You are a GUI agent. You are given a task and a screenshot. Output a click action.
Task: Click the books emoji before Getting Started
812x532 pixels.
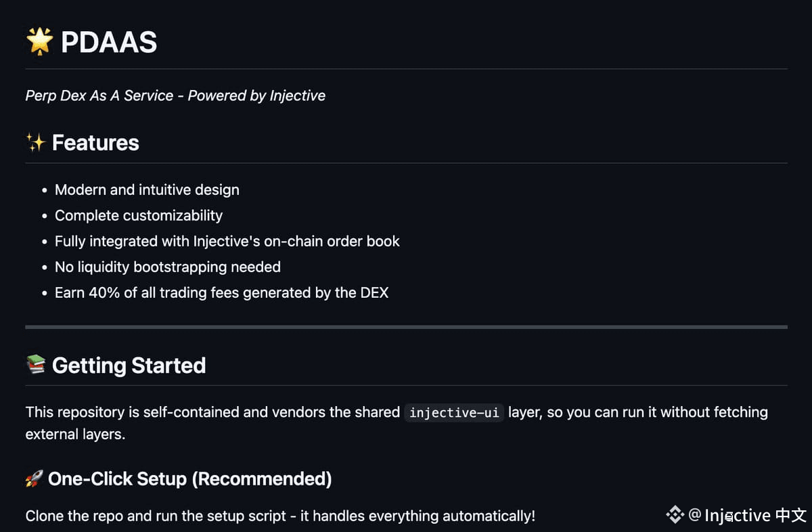click(x=35, y=365)
